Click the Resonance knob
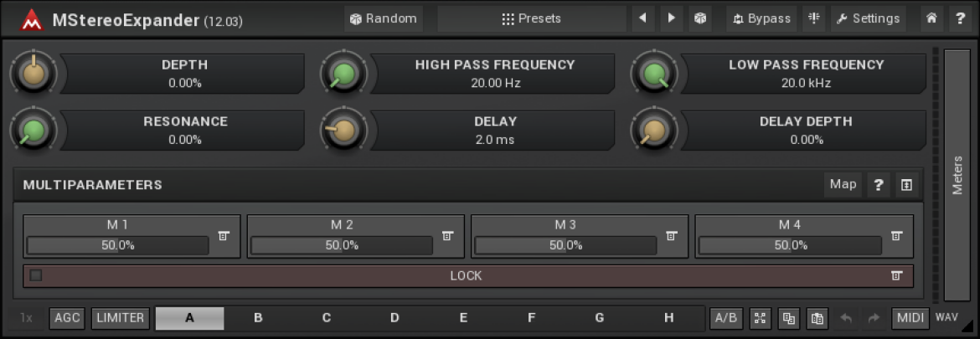The image size is (980, 339). pyautogui.click(x=34, y=131)
